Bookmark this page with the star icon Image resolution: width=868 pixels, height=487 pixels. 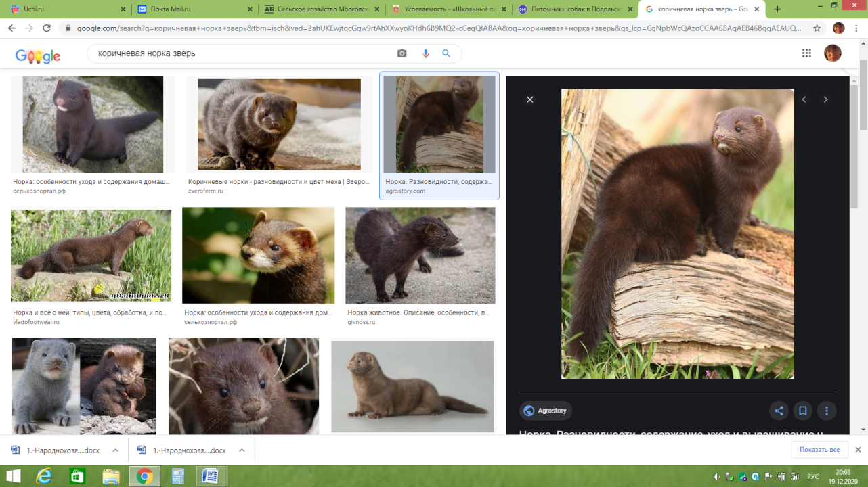817,28
